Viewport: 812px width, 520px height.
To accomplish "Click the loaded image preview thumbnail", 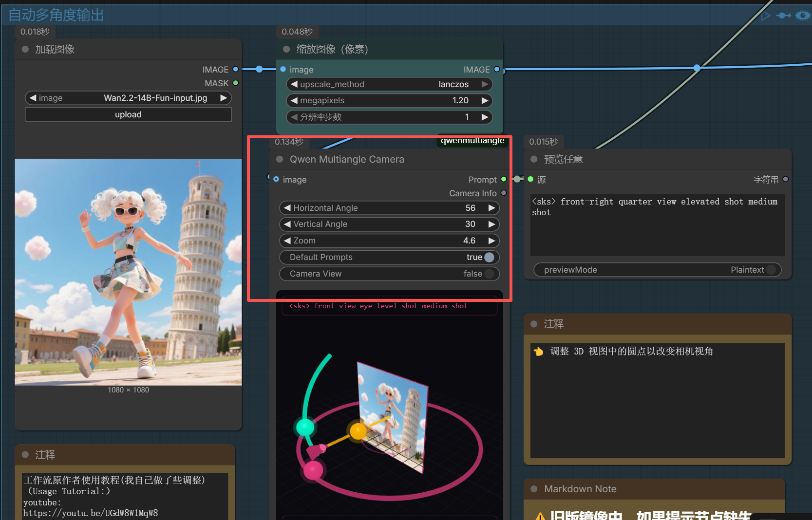I will coord(128,272).
